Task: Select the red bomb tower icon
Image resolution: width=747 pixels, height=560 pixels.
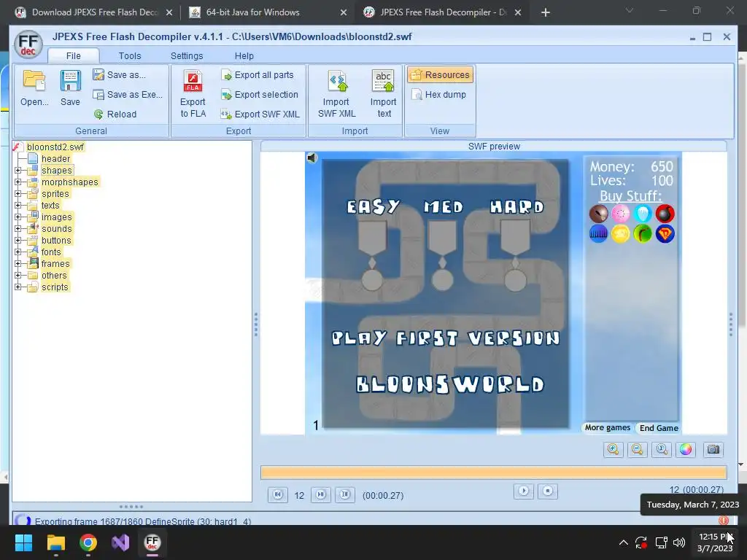Action: (x=665, y=214)
